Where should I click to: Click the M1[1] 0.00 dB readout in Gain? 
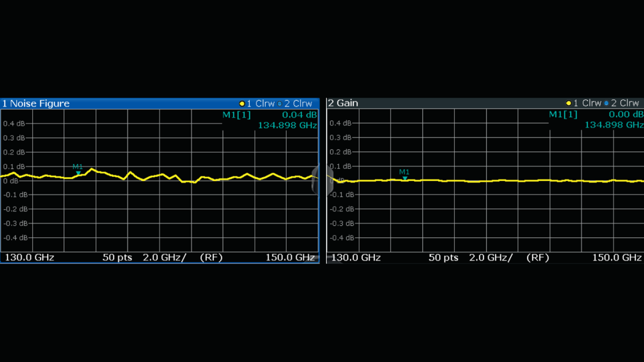(x=596, y=115)
